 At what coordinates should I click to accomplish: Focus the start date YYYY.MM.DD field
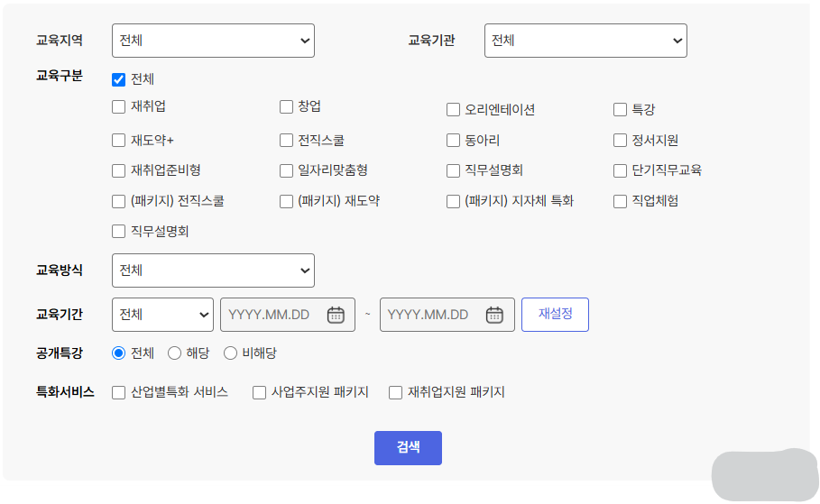(x=288, y=315)
